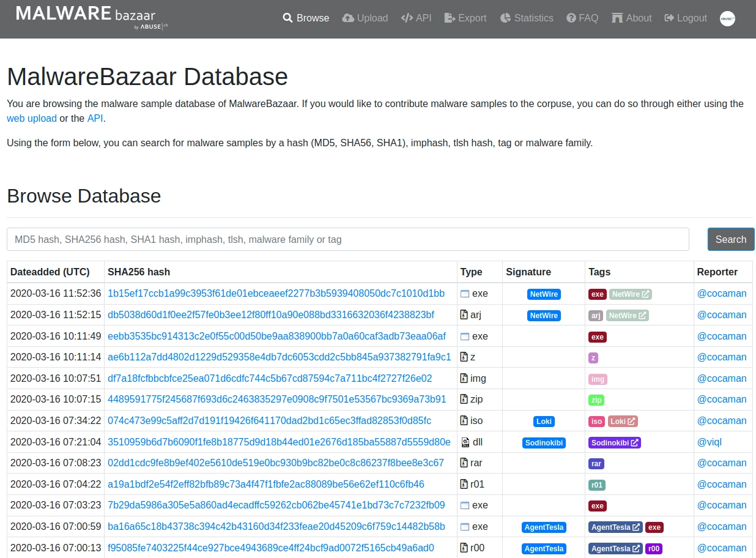
Task: Open reporter @viql profile link
Action: coord(710,442)
